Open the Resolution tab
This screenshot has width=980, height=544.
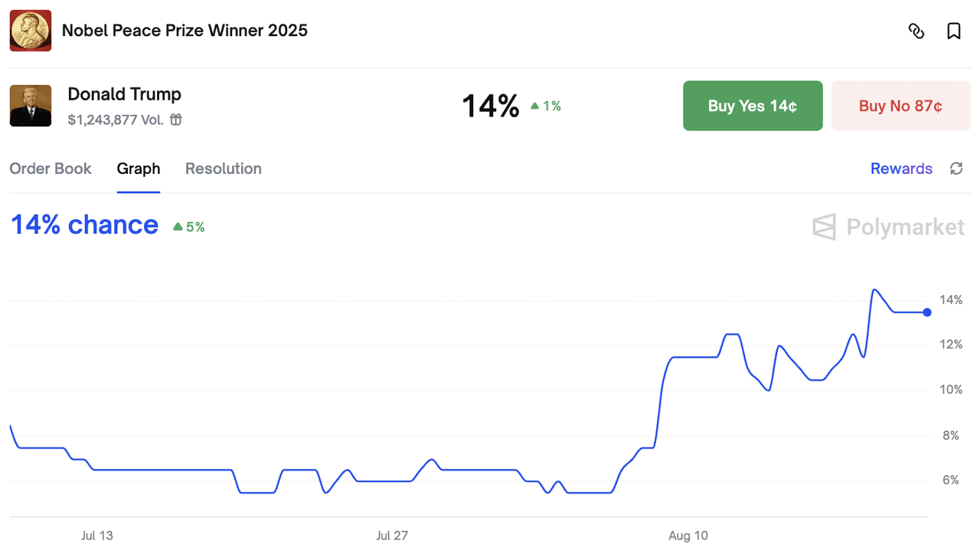pos(224,169)
